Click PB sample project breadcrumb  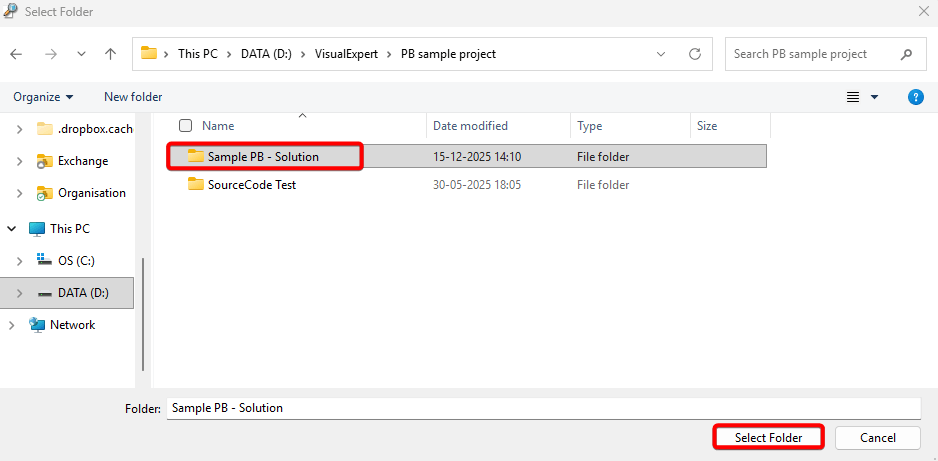tap(448, 54)
